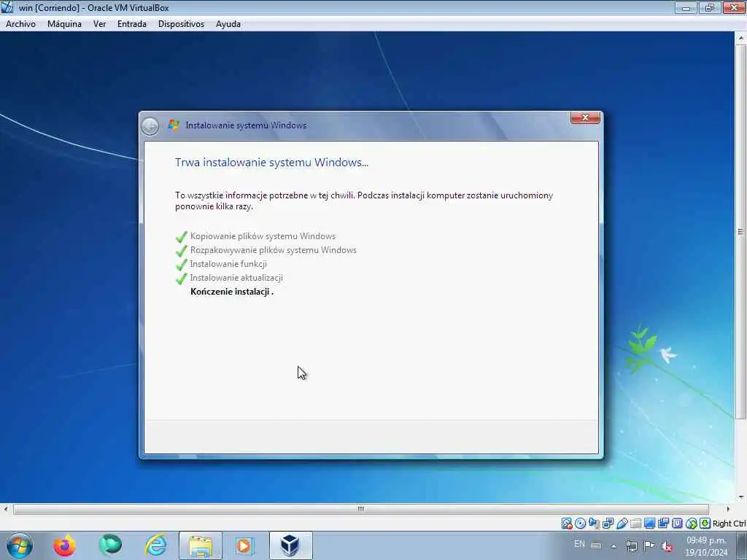Click the on-screen keyboard tray icon

coord(596,545)
